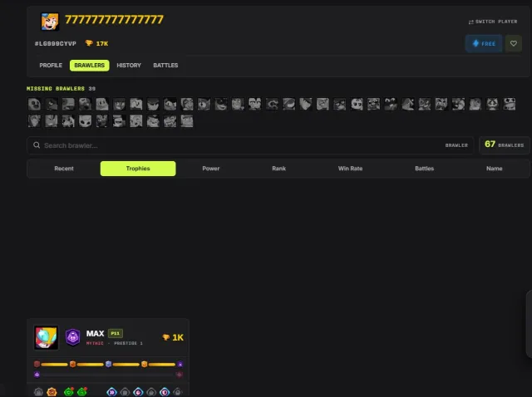
Task: Switch to the History tab
Action: 129,65
